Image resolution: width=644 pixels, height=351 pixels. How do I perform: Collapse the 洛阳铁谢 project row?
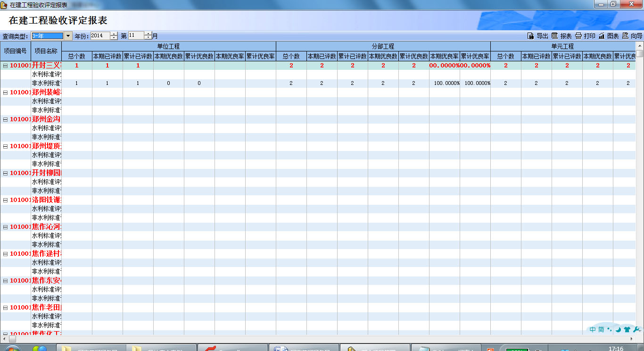(5, 200)
